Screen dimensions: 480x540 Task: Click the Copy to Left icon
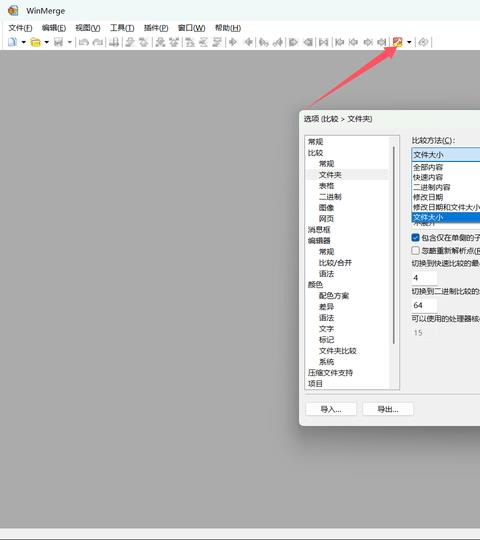248,42
